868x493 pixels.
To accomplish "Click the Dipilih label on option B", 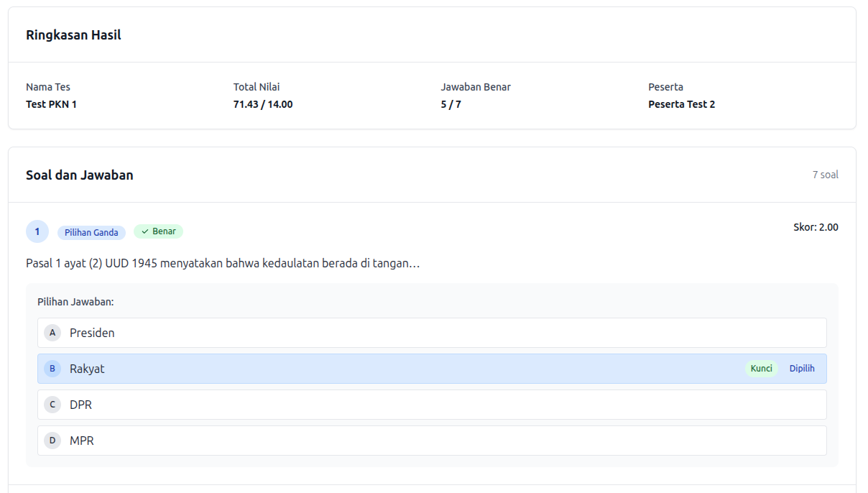I will 802,368.
